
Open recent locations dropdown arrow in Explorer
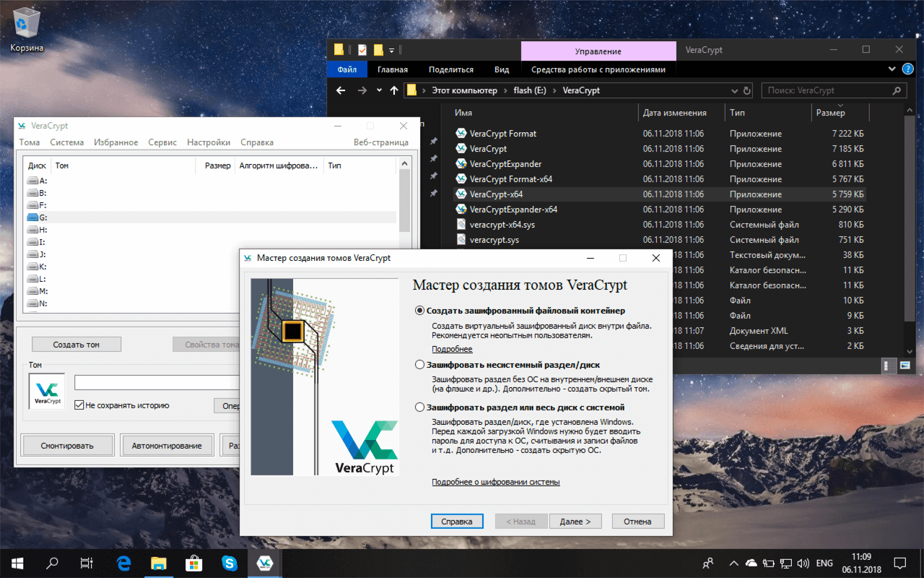click(x=380, y=91)
